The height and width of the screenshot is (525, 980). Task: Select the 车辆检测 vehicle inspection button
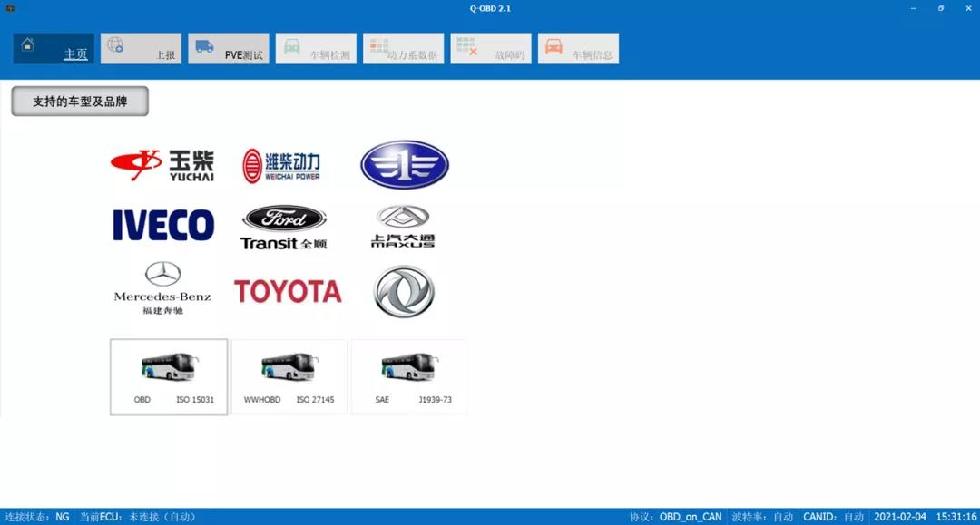[316, 48]
